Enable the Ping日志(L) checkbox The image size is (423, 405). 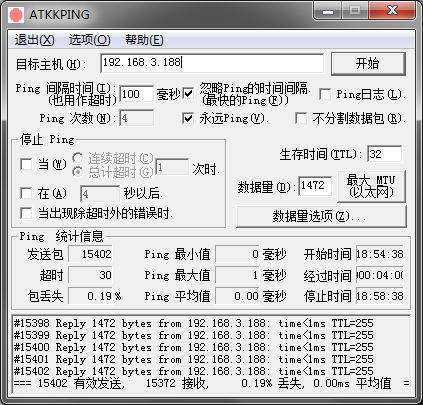325,94
